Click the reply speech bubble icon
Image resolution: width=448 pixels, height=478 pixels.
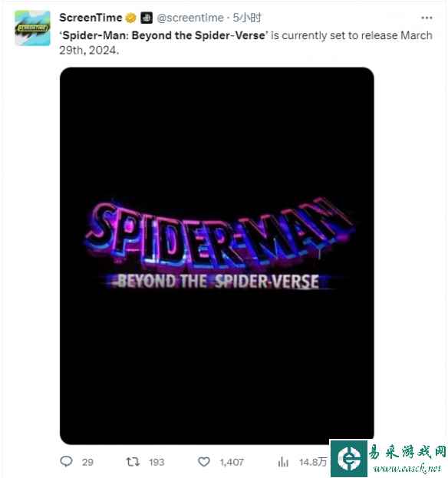click(66, 461)
